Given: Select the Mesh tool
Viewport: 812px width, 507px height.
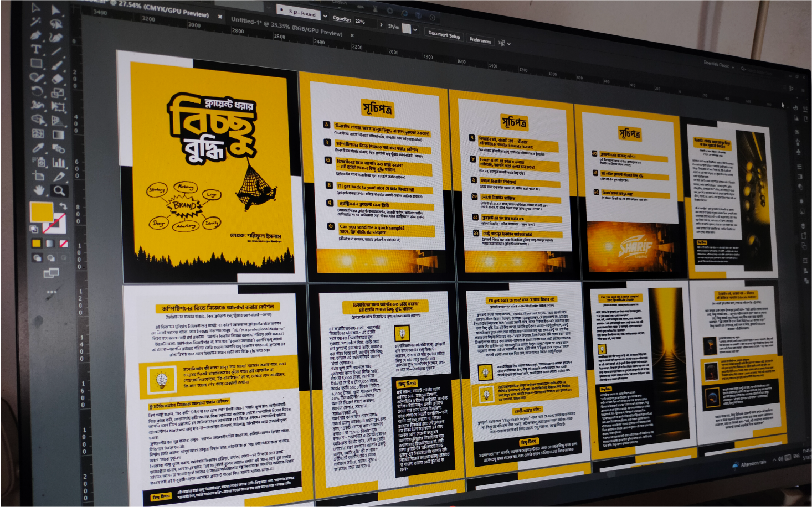Looking at the screenshot, I should pos(38,133).
